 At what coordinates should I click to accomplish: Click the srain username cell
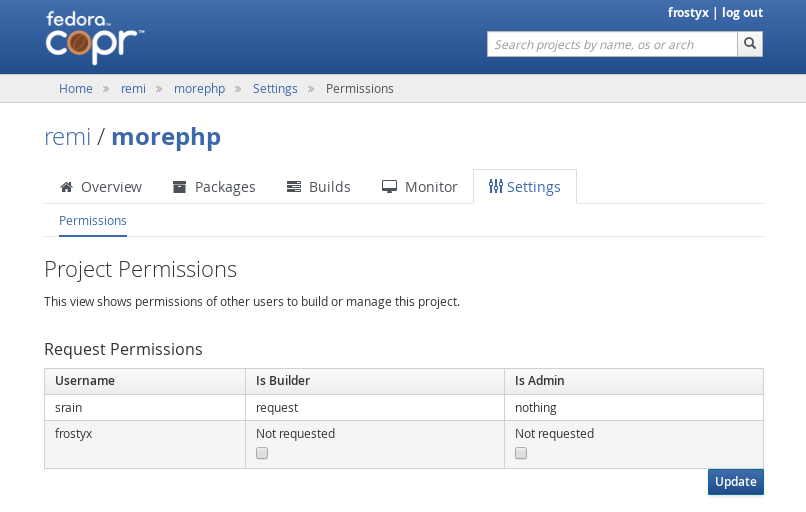145,408
